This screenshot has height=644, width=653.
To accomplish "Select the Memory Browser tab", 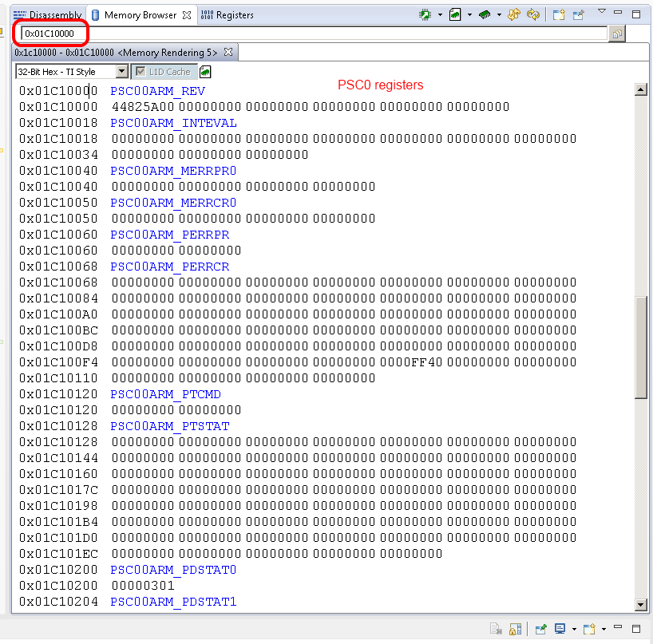I will click(140, 15).
